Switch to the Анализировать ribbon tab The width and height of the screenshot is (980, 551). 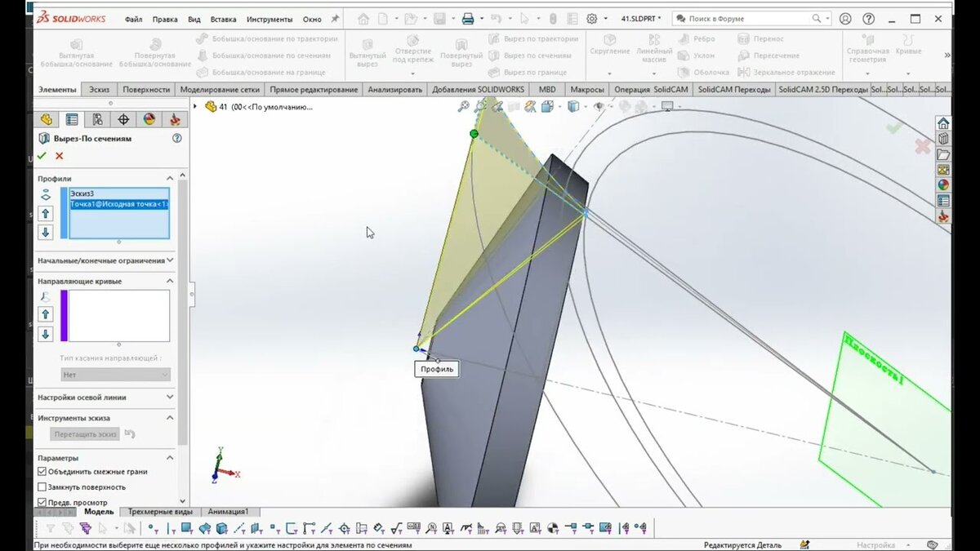click(x=395, y=90)
